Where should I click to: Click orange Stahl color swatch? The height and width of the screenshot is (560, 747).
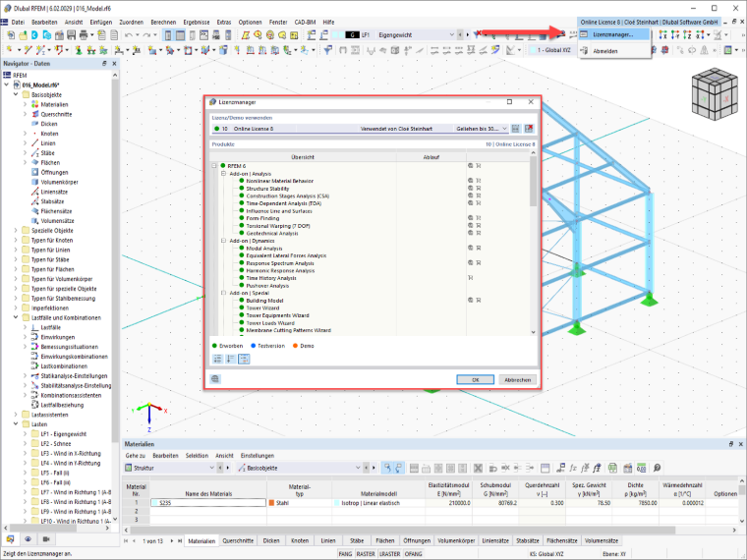pos(272,503)
